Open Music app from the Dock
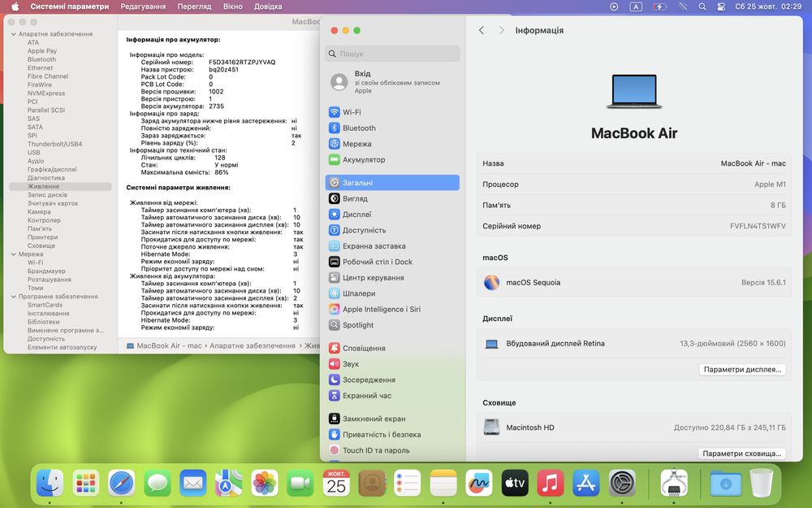Viewport: 812px width, 508px height. tap(550, 483)
